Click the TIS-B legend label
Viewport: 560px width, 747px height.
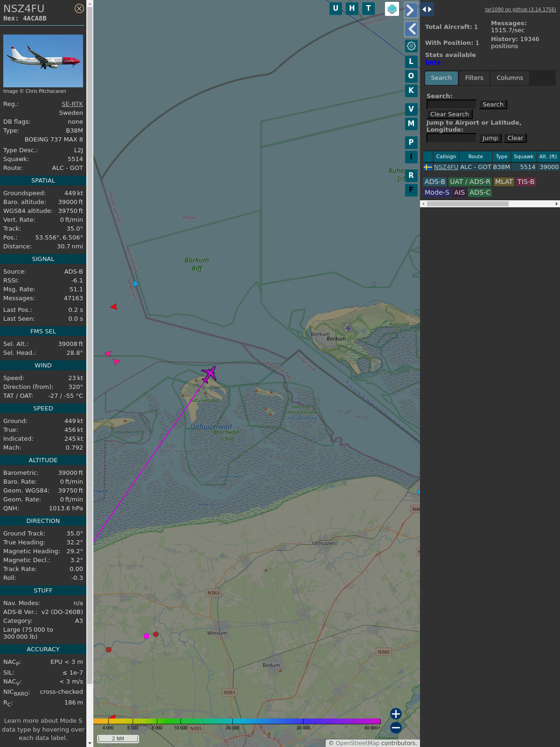[526, 182]
